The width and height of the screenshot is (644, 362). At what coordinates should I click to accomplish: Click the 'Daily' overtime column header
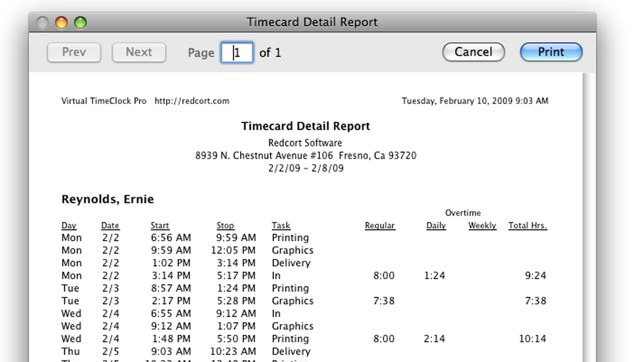pyautogui.click(x=436, y=226)
